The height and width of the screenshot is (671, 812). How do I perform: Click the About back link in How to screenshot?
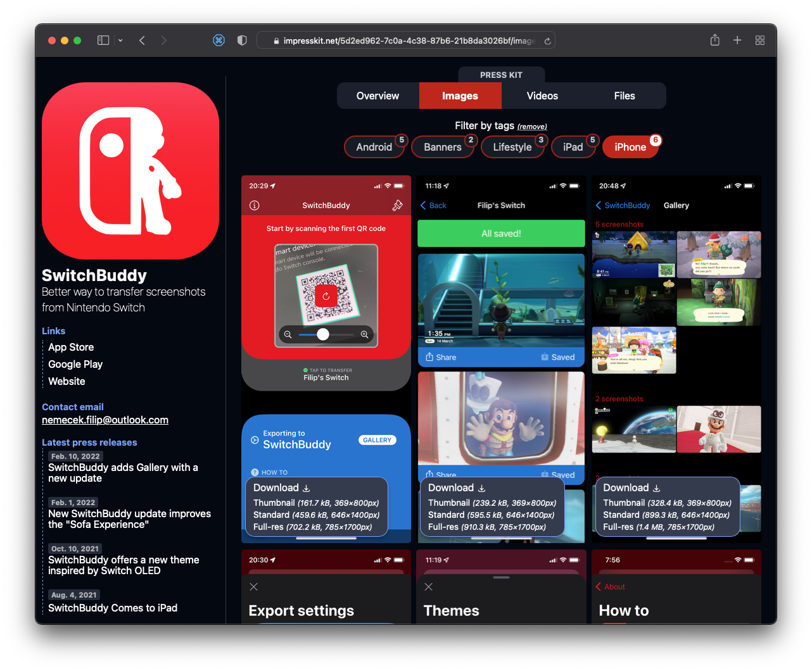pos(611,587)
